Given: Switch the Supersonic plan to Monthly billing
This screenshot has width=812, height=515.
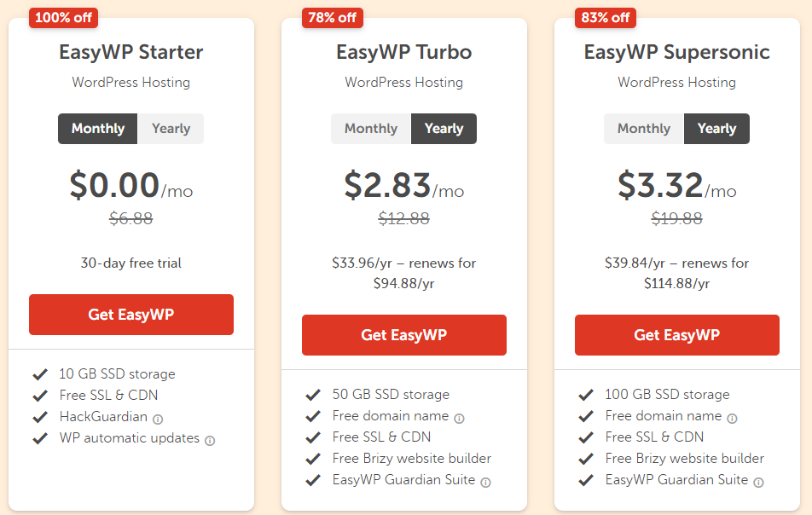Looking at the screenshot, I should pos(643,128).
